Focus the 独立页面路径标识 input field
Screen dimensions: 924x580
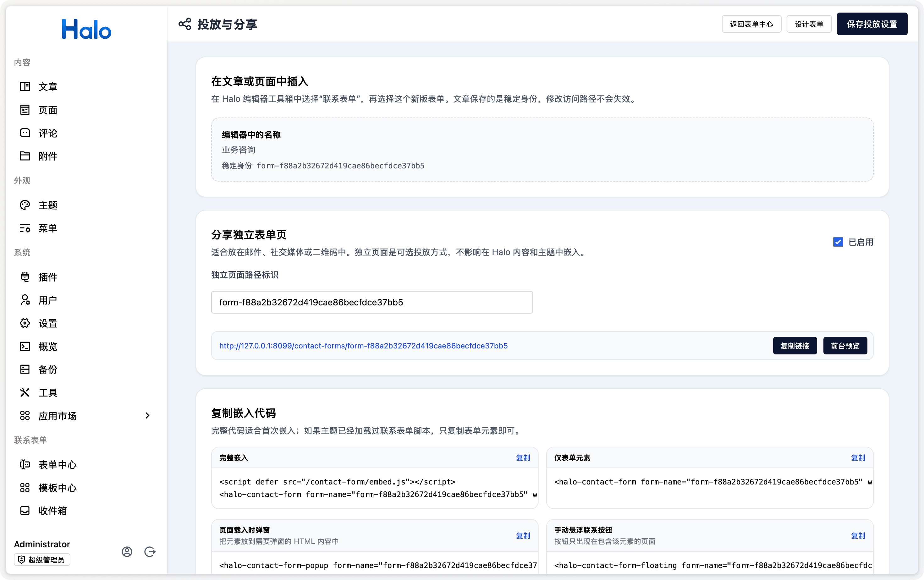[x=372, y=302]
